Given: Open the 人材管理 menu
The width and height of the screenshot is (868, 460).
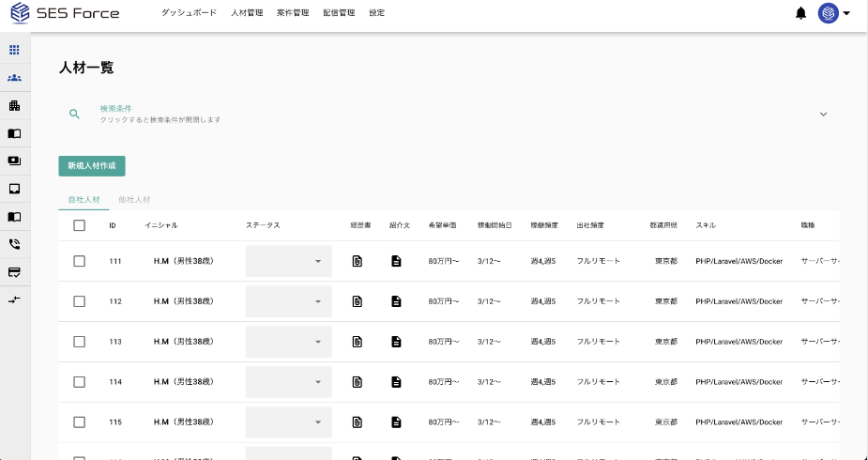Looking at the screenshot, I should (247, 13).
